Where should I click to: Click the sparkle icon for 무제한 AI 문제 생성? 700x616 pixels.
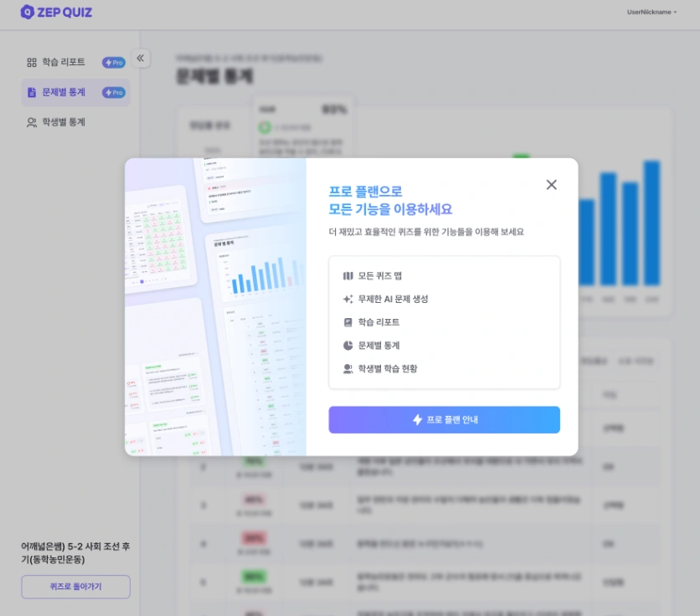pyautogui.click(x=347, y=299)
